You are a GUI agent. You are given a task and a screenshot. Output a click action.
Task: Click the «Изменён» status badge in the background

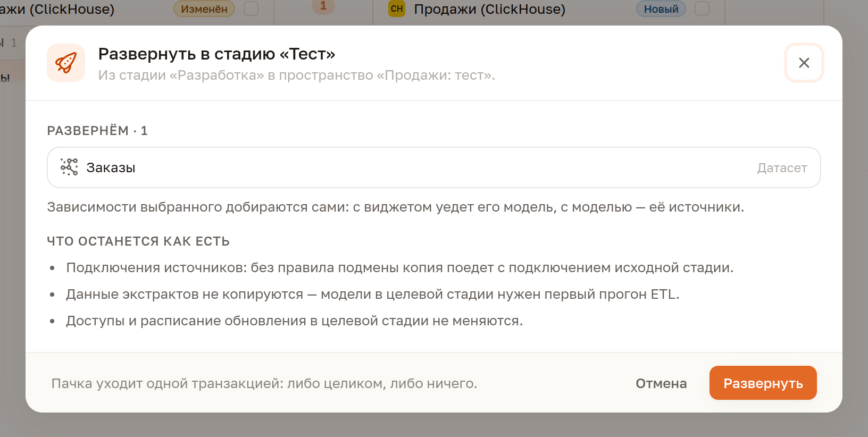coord(204,9)
